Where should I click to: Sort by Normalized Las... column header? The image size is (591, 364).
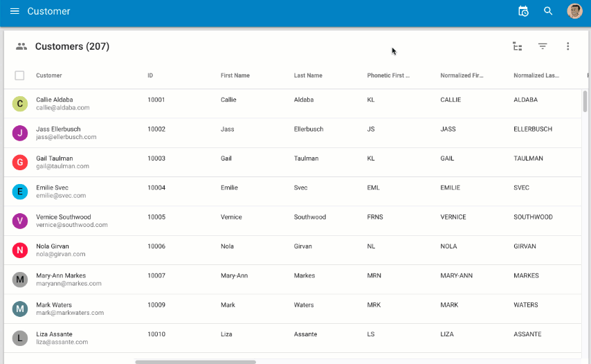click(x=536, y=75)
